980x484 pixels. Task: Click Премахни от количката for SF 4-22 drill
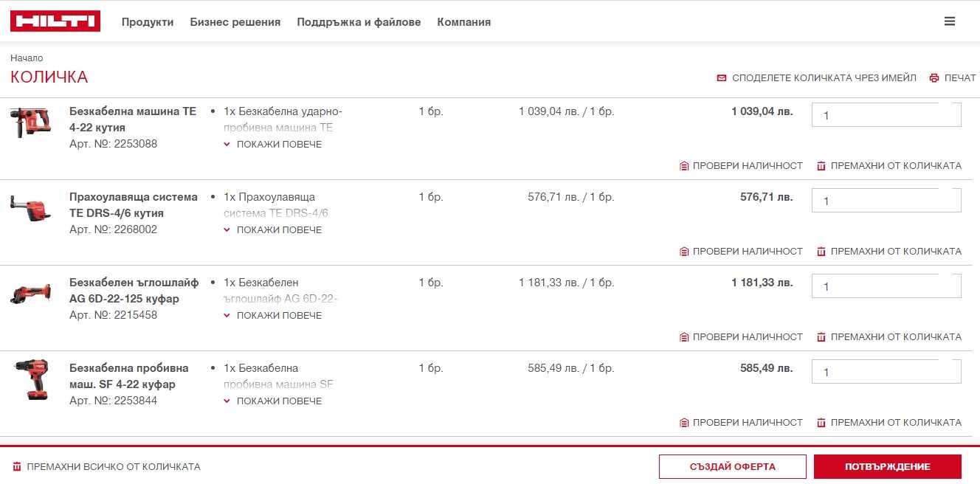pos(896,423)
